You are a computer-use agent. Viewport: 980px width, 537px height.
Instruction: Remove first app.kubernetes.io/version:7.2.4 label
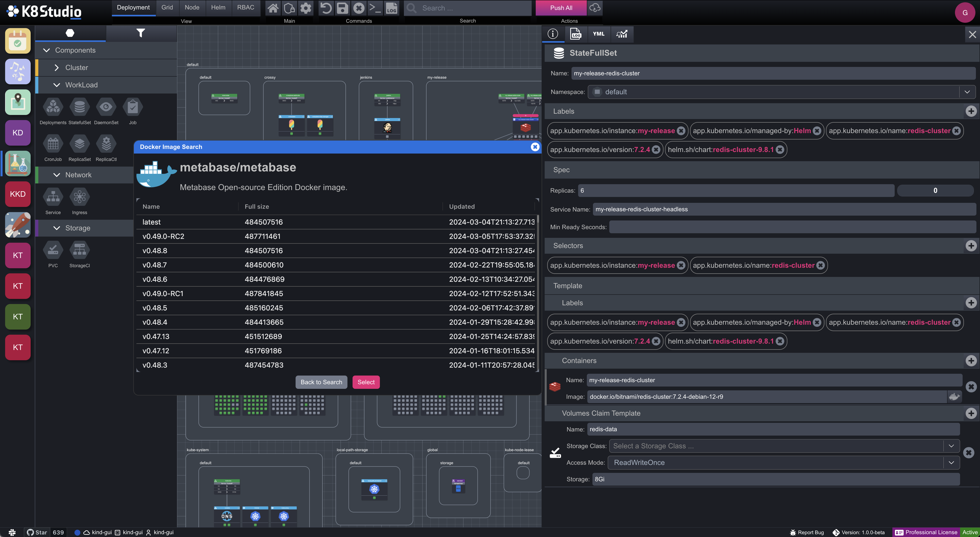click(656, 149)
